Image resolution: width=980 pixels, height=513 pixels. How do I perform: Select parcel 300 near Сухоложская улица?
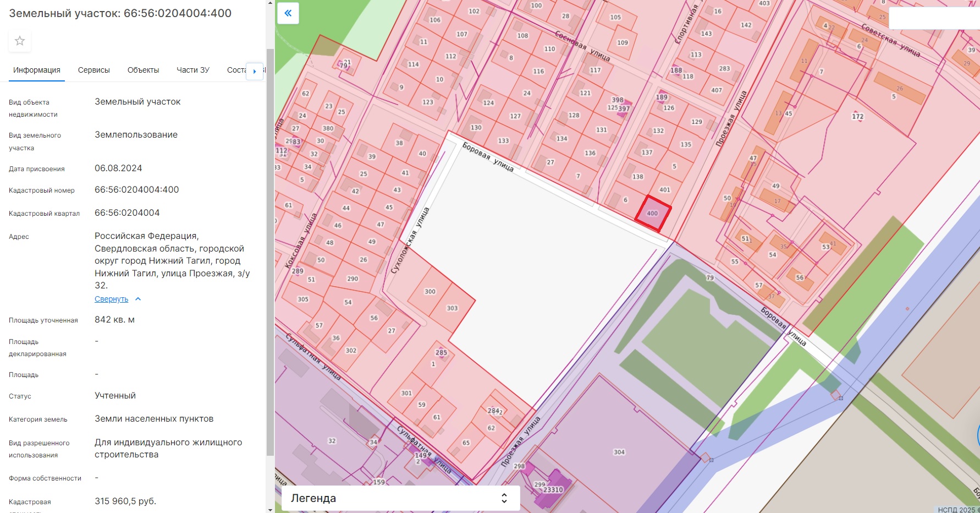coord(430,292)
